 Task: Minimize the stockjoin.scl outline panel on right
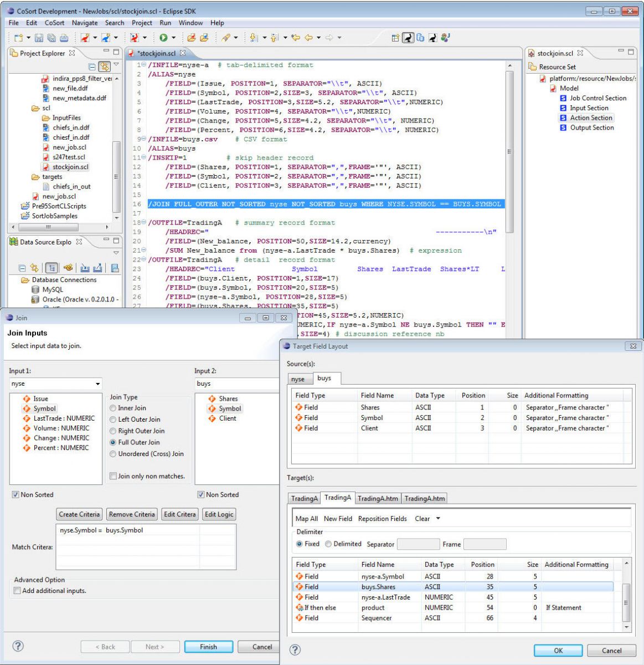coord(621,52)
